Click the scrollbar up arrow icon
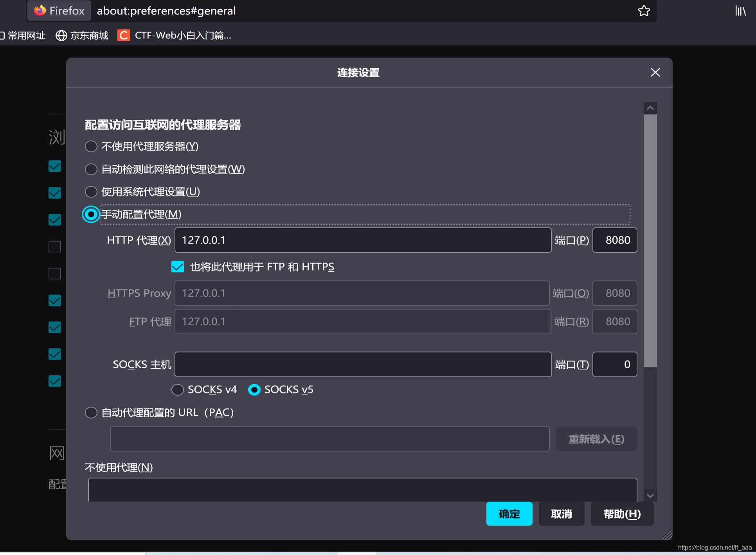This screenshot has height=555, width=756. [x=650, y=108]
